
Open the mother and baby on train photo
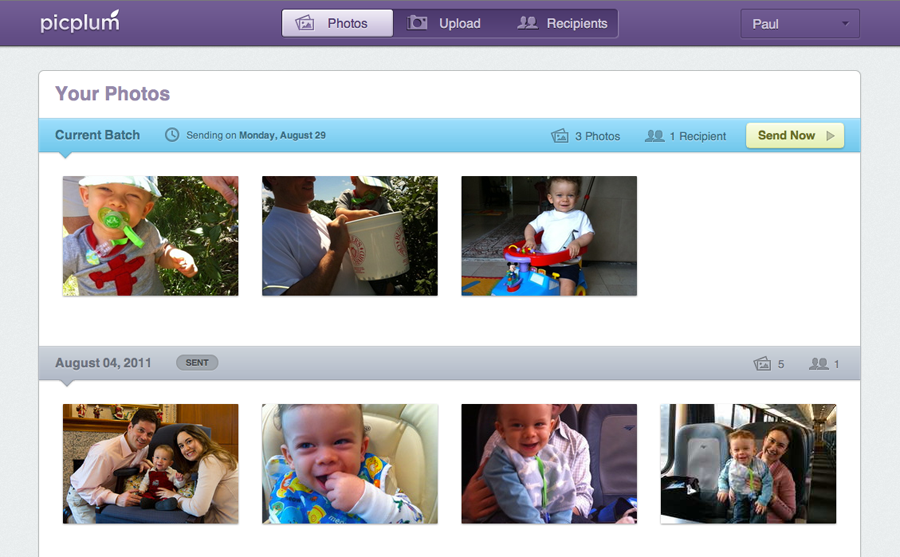click(x=748, y=463)
